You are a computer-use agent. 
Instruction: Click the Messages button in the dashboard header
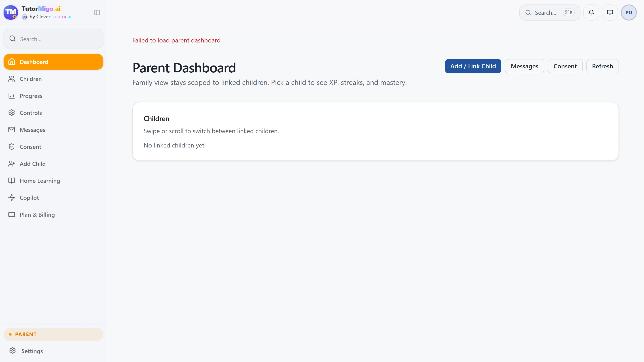pyautogui.click(x=525, y=66)
